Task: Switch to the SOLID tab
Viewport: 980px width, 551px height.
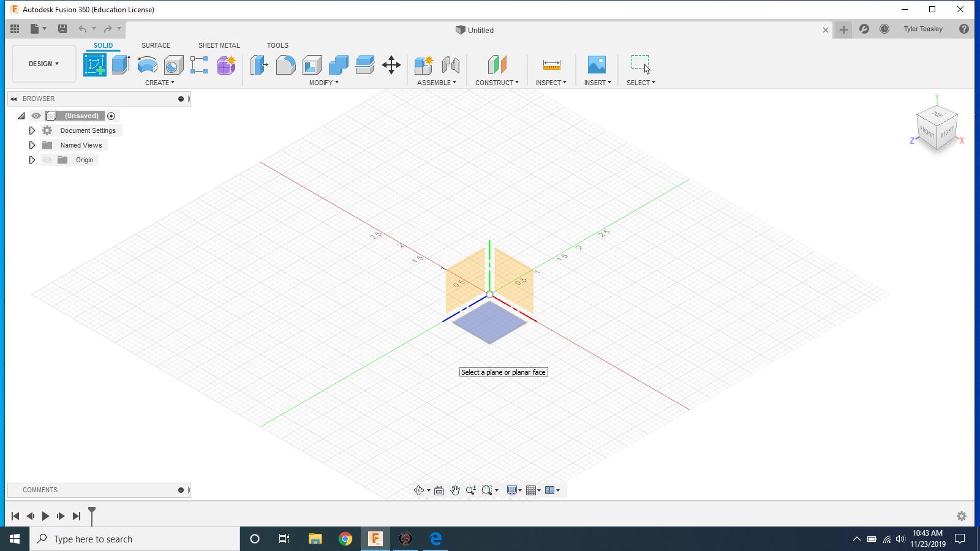Action: pyautogui.click(x=103, y=45)
